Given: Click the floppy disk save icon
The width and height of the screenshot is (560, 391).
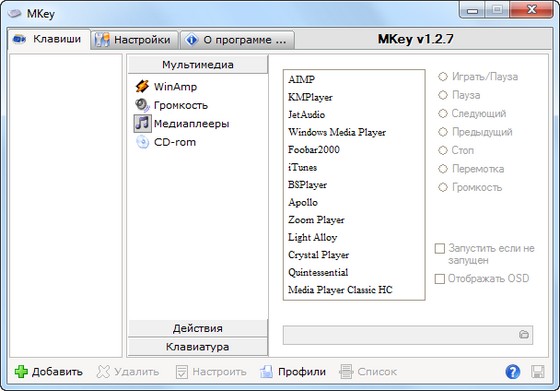Looking at the screenshot, I should click(x=538, y=372).
